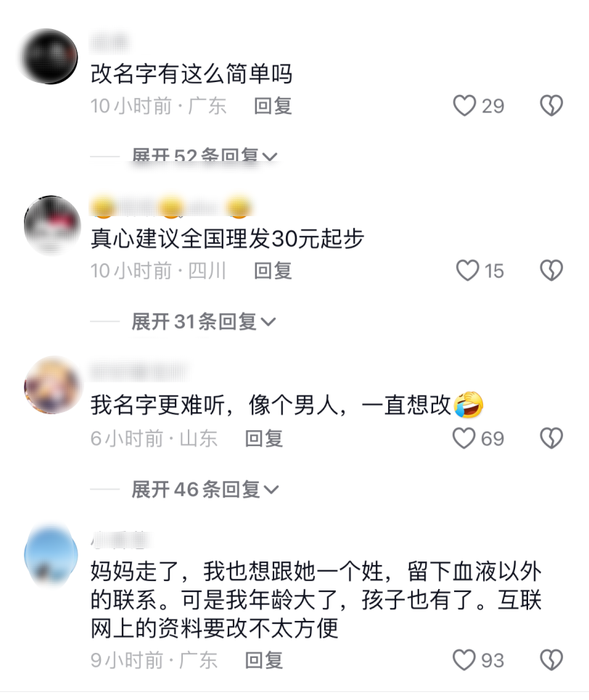The height and width of the screenshot is (700, 589).
Task: Reply to the 四川 comment
Action: tap(273, 271)
